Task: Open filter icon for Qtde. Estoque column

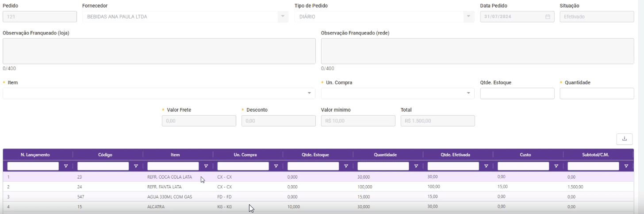Action: (x=346, y=166)
